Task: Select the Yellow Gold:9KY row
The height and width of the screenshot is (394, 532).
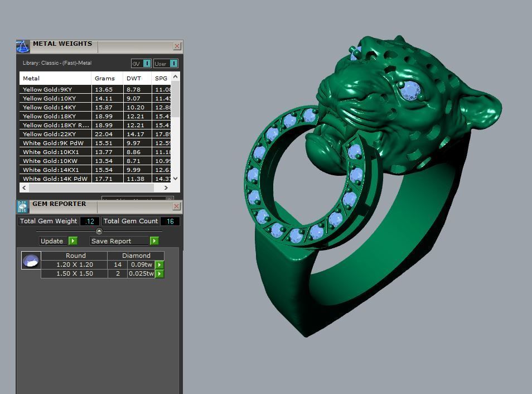Action: click(95, 89)
